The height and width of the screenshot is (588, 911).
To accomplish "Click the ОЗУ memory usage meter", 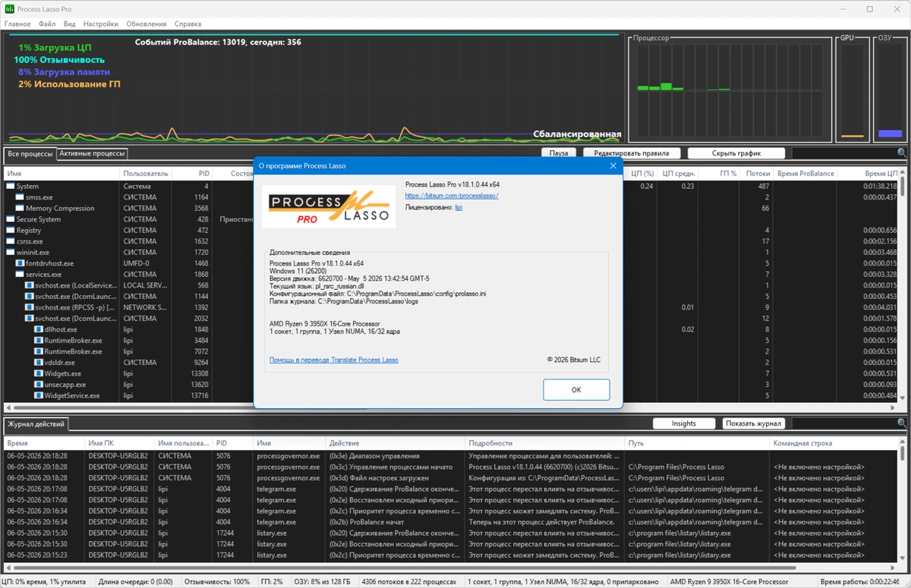I will coord(890,90).
